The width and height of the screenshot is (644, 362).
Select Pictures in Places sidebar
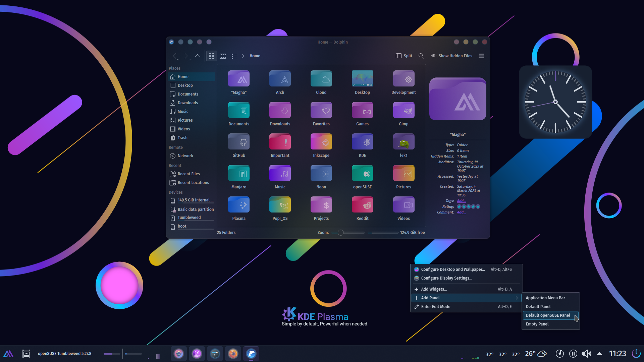[192, 120]
